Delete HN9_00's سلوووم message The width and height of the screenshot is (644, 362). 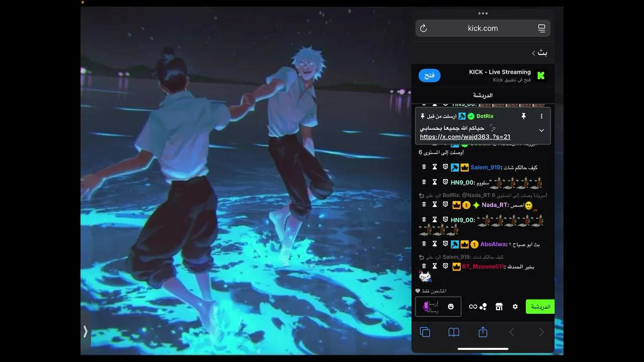pos(424,182)
